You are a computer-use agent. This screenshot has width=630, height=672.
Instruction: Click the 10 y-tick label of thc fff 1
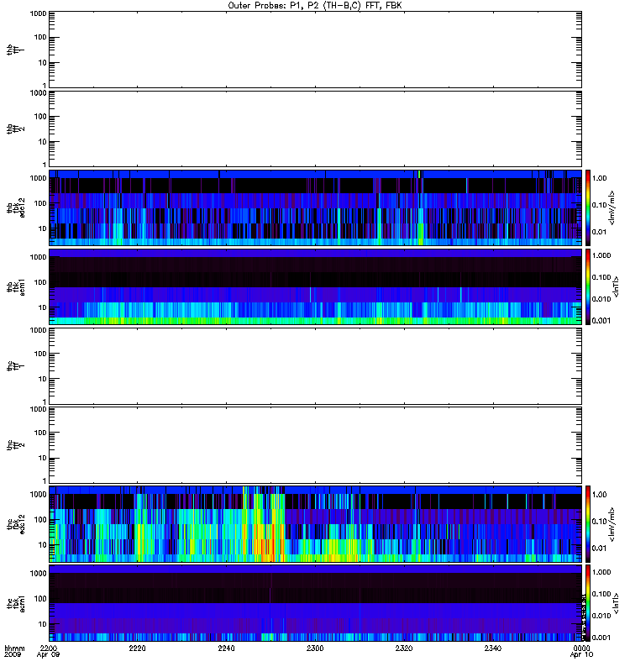(43, 379)
